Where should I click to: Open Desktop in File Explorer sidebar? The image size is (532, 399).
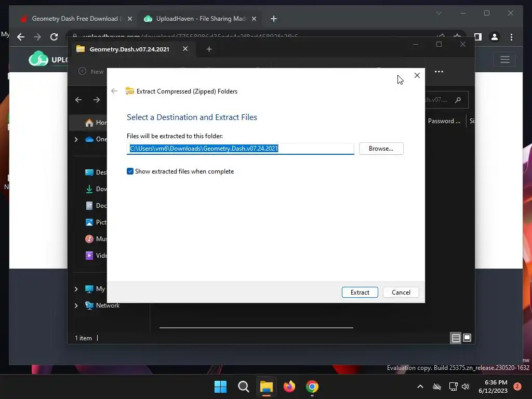pos(96,172)
